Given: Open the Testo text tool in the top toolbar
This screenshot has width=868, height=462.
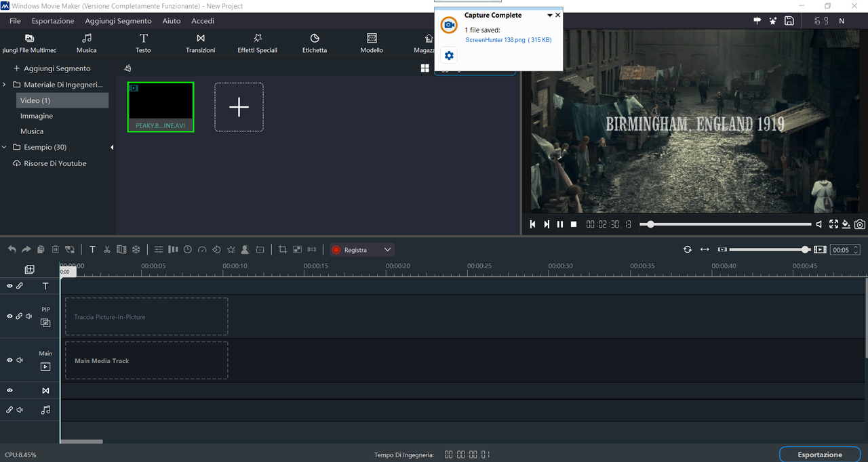Looking at the screenshot, I should 143,43.
